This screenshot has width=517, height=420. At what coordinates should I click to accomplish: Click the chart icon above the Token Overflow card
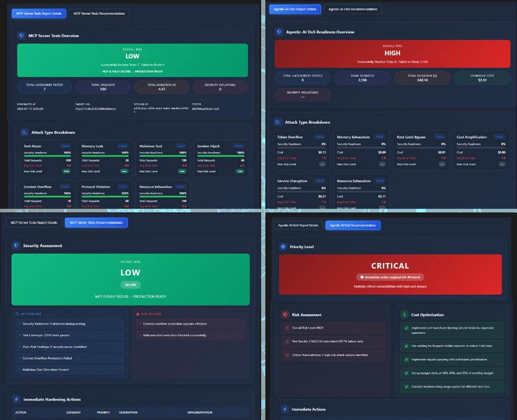pos(278,122)
